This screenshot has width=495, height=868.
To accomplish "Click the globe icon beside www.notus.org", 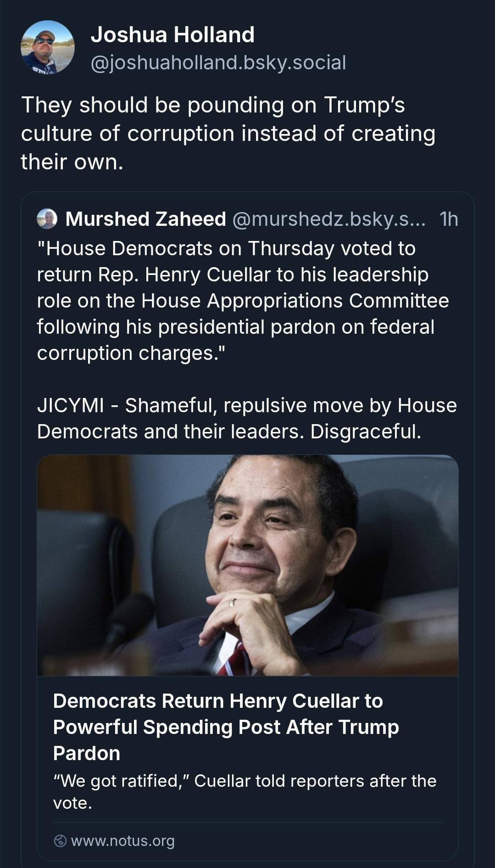I will click(60, 841).
